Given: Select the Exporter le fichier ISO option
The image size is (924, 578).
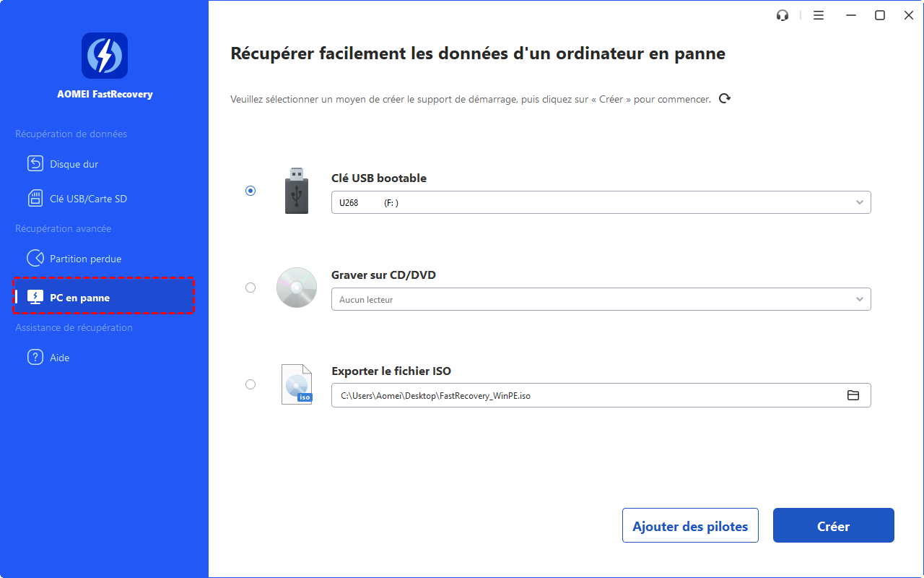Looking at the screenshot, I should [x=250, y=384].
